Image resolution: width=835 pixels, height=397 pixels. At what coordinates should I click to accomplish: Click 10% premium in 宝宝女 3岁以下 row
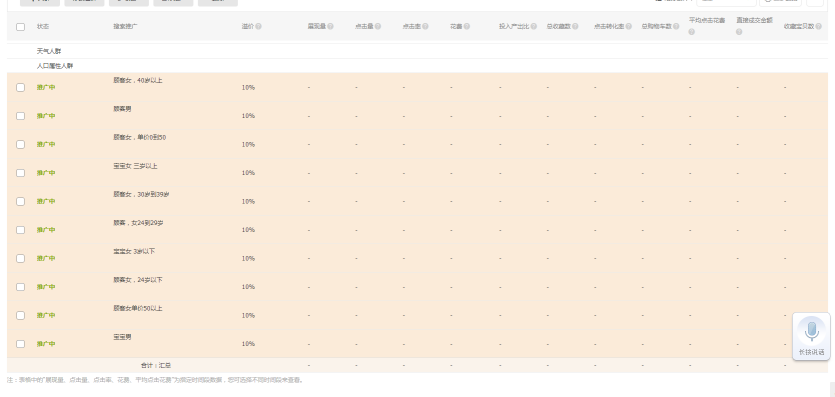pos(248,258)
